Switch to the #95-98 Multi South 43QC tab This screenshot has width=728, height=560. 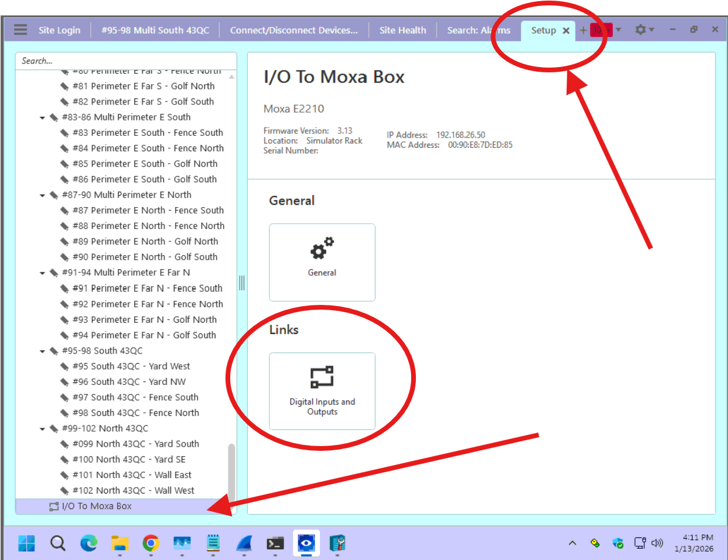tap(155, 30)
